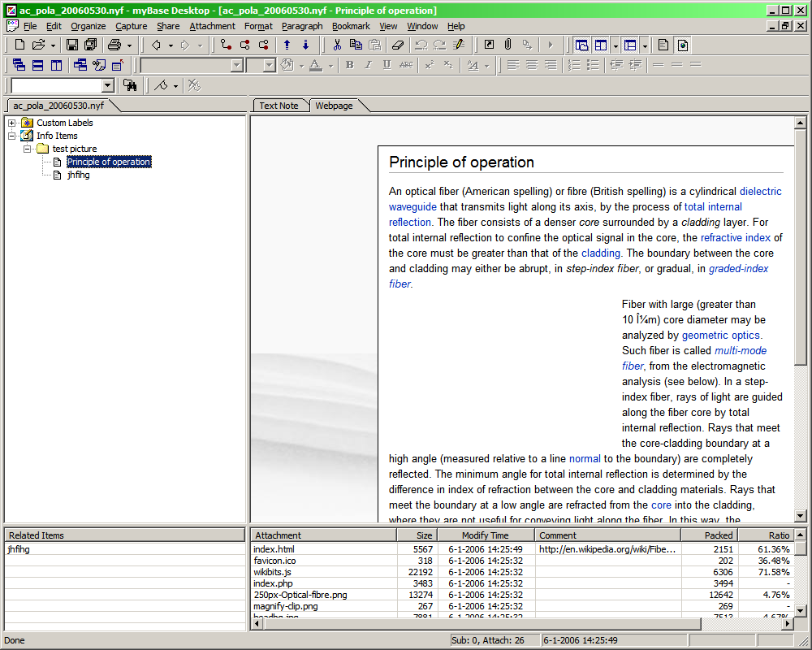The width and height of the screenshot is (812, 650).
Task: Click the New database icon
Action: click(20, 45)
